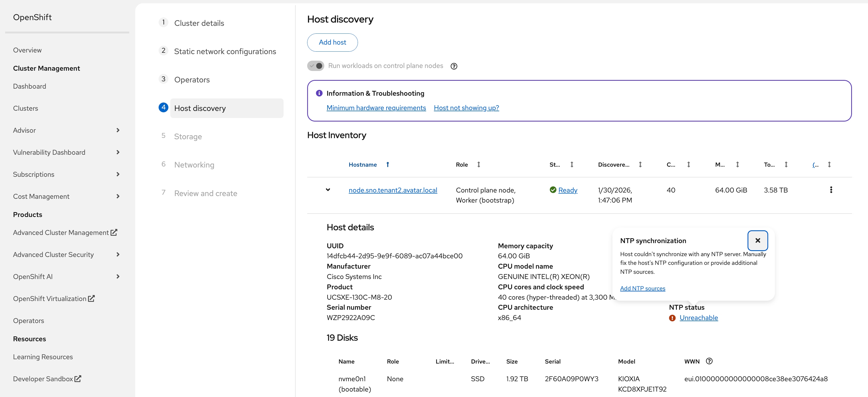Image resolution: width=868 pixels, height=397 pixels.
Task: Toggle Run workloads on control plane nodes
Action: (315, 66)
